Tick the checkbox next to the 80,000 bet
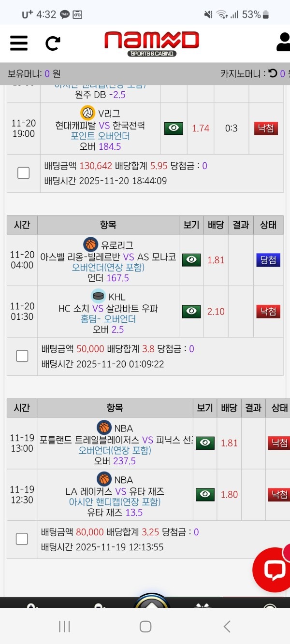The height and width of the screenshot is (644, 290). coord(22,538)
